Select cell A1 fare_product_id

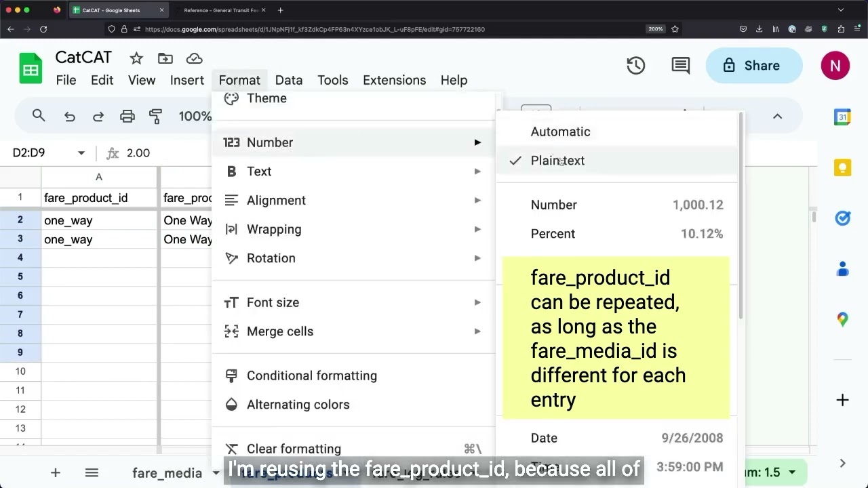(99, 198)
